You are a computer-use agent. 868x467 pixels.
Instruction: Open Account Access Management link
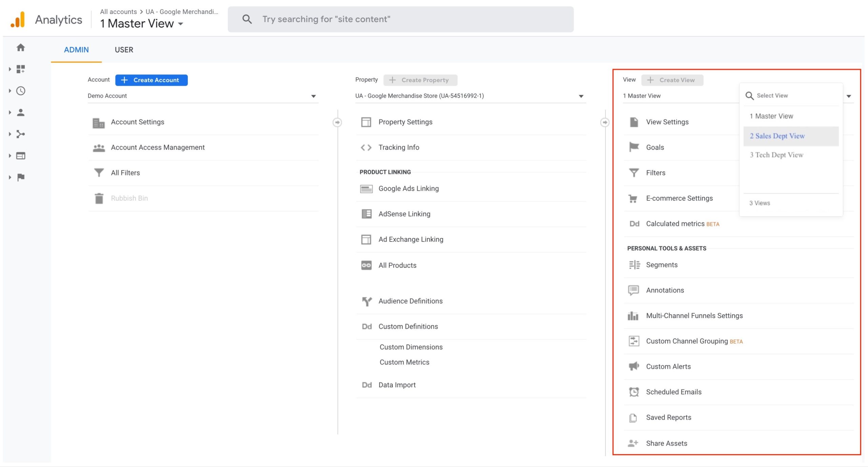158,147
